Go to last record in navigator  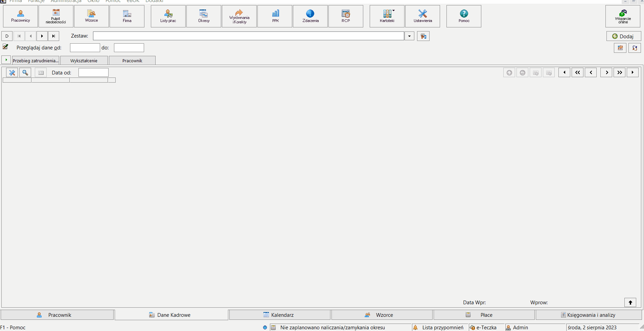tap(53, 36)
